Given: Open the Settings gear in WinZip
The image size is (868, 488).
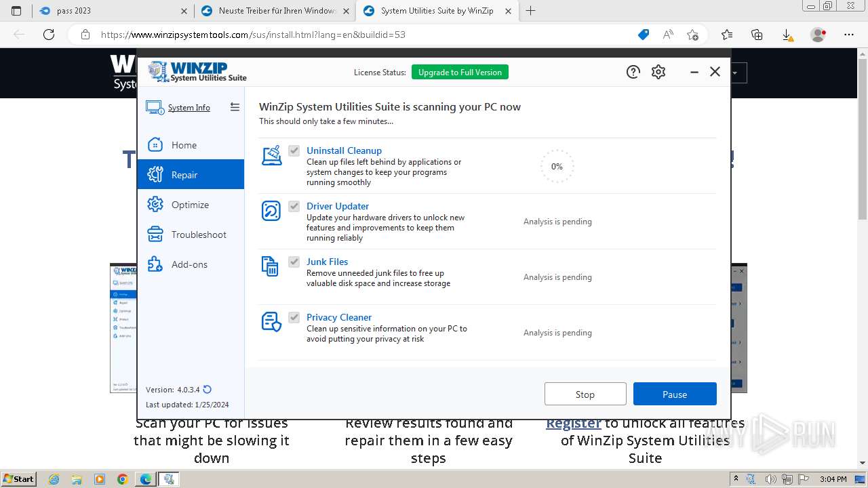Looking at the screenshot, I should [658, 72].
